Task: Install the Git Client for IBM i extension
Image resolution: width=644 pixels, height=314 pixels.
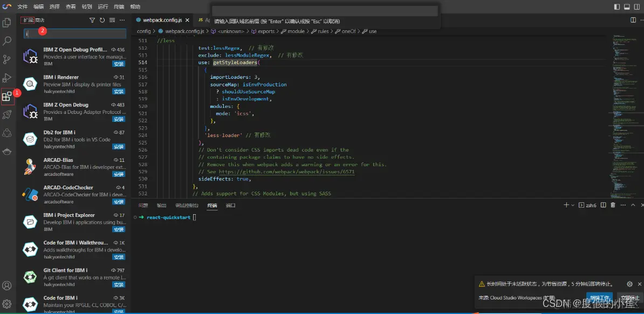Action: (x=119, y=284)
